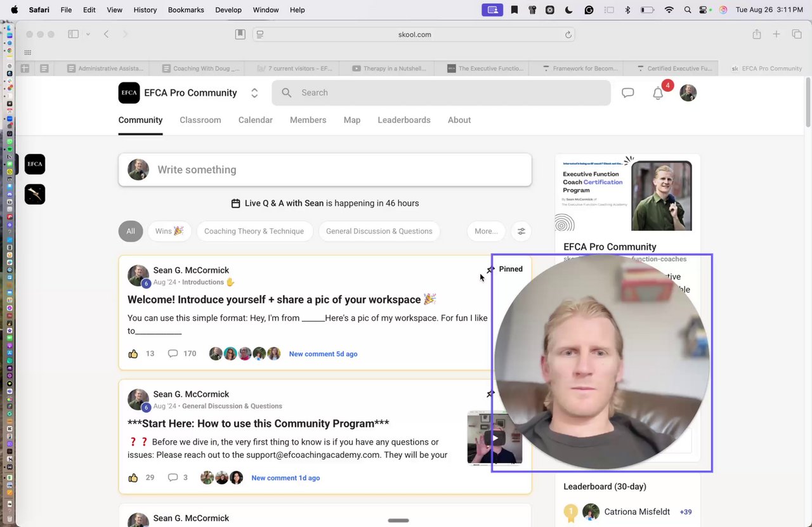Open the profile avatar menu in header
Screen dimensions: 812x527
click(688, 93)
